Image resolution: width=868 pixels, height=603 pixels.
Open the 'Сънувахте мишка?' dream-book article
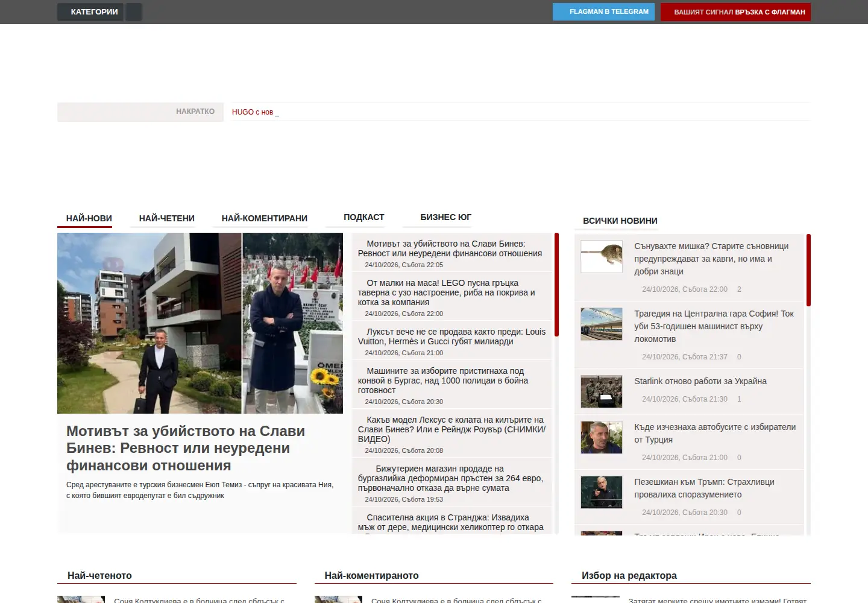(x=711, y=259)
